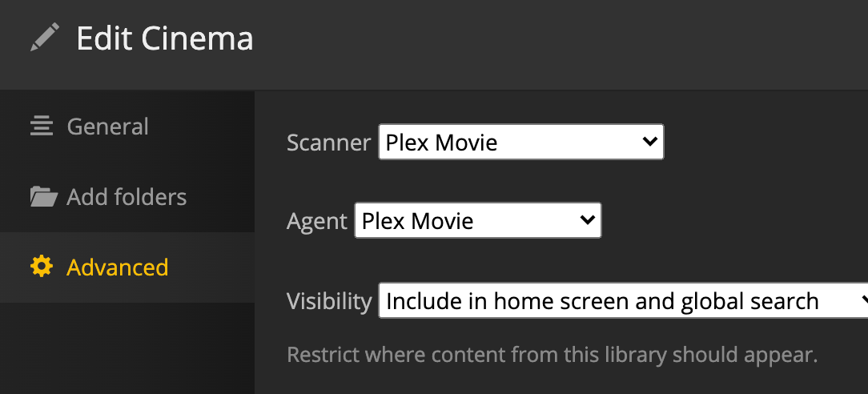
Task: Click the Visibility field label
Action: 329,301
